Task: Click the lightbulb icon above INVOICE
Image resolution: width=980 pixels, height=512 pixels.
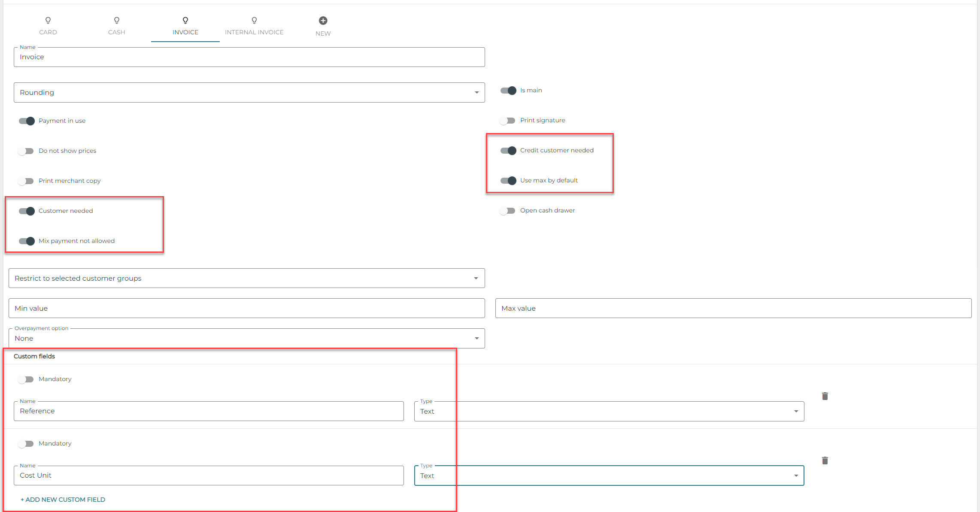Action: (185, 20)
